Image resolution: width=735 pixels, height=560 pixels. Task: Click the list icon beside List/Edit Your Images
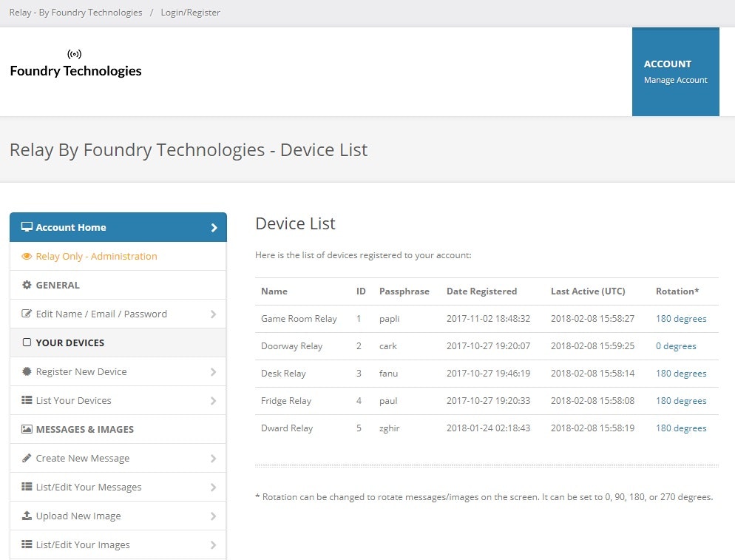pos(27,544)
